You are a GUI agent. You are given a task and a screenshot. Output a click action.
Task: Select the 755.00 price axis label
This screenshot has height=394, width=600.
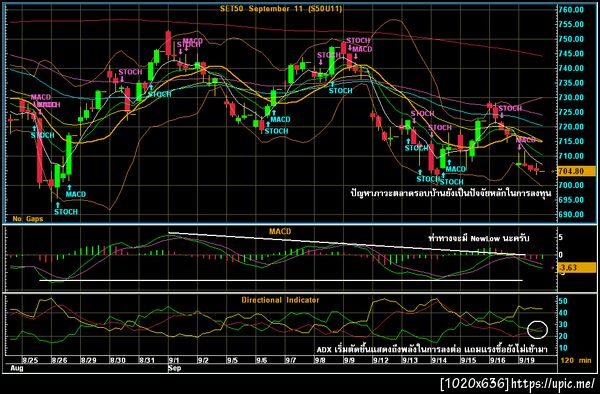click(x=571, y=24)
